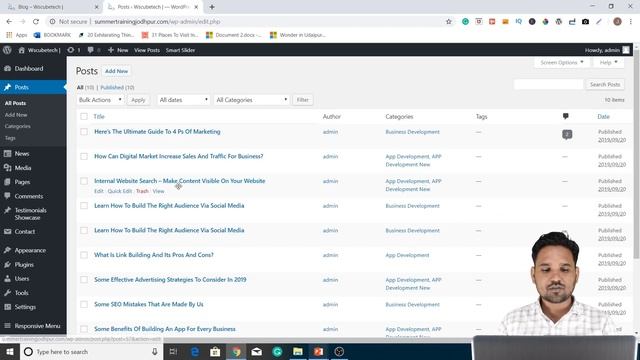Screen dimensions: 640x360
Task: Click the comments column header bubble icon
Action: (x=565, y=116)
